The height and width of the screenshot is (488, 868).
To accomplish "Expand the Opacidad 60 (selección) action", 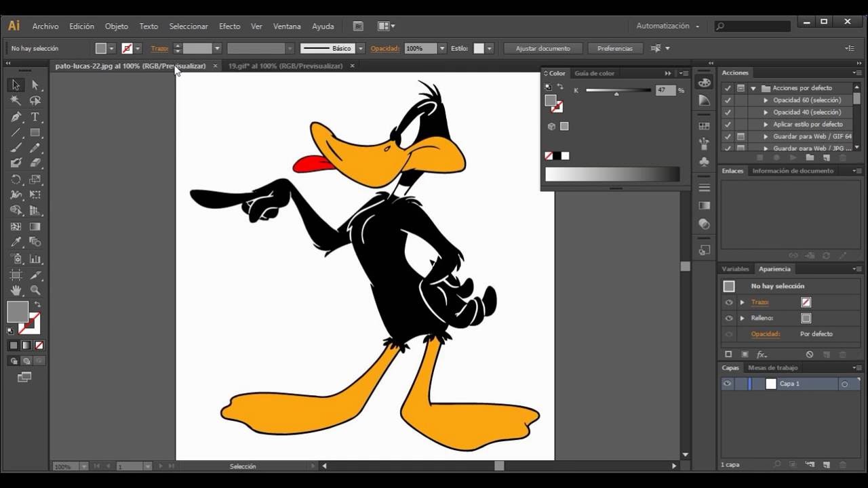I will pos(766,100).
